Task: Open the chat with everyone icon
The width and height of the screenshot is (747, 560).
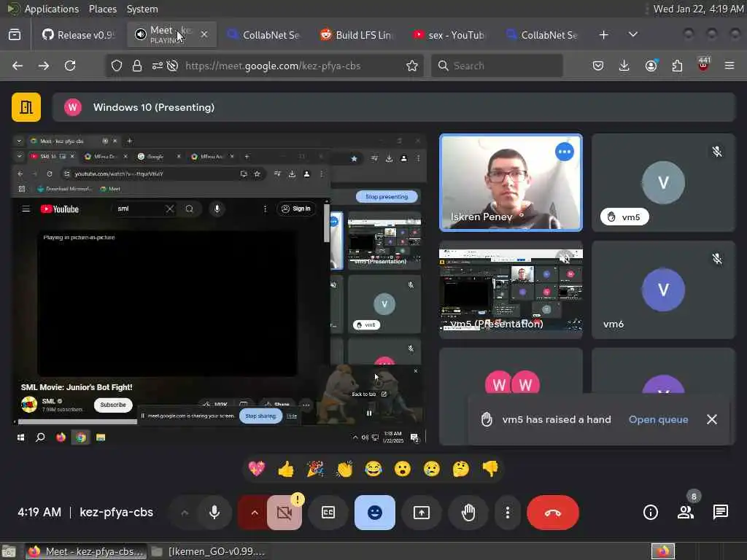Action: click(x=720, y=513)
